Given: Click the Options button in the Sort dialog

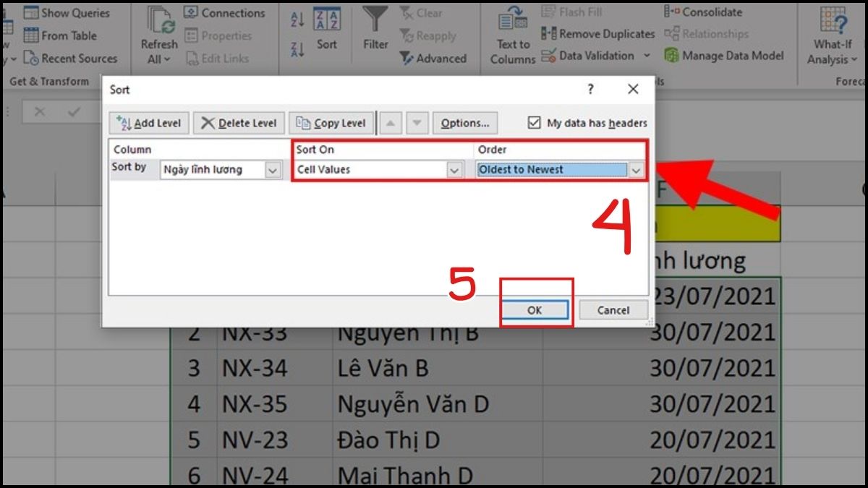Looking at the screenshot, I should (x=465, y=123).
